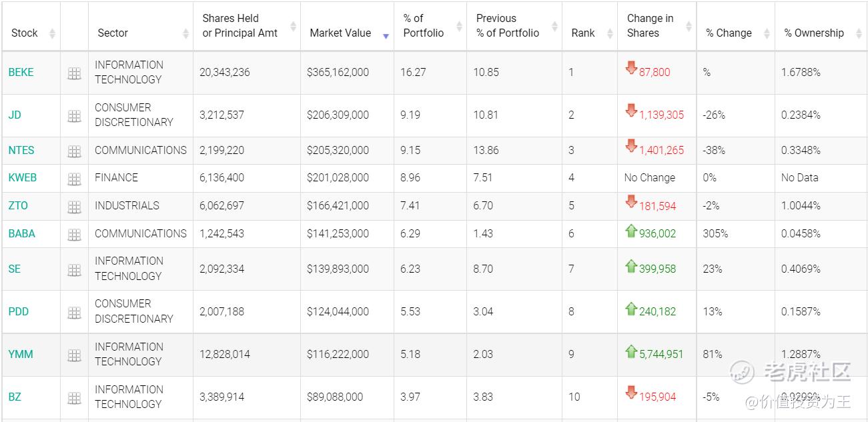Sort by Change in Shares column
This screenshot has width=868, height=422.
coord(689,26)
